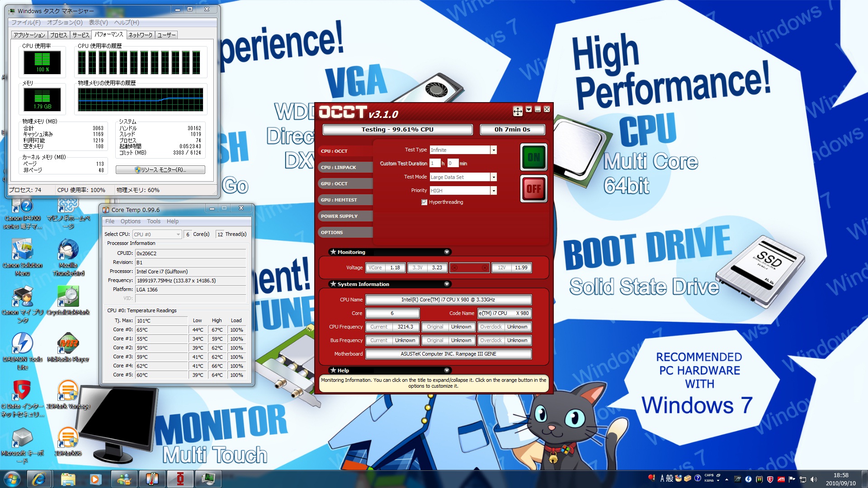Image resolution: width=868 pixels, height=488 pixels.
Task: Open the Options menu in Core Temp
Action: click(x=130, y=221)
